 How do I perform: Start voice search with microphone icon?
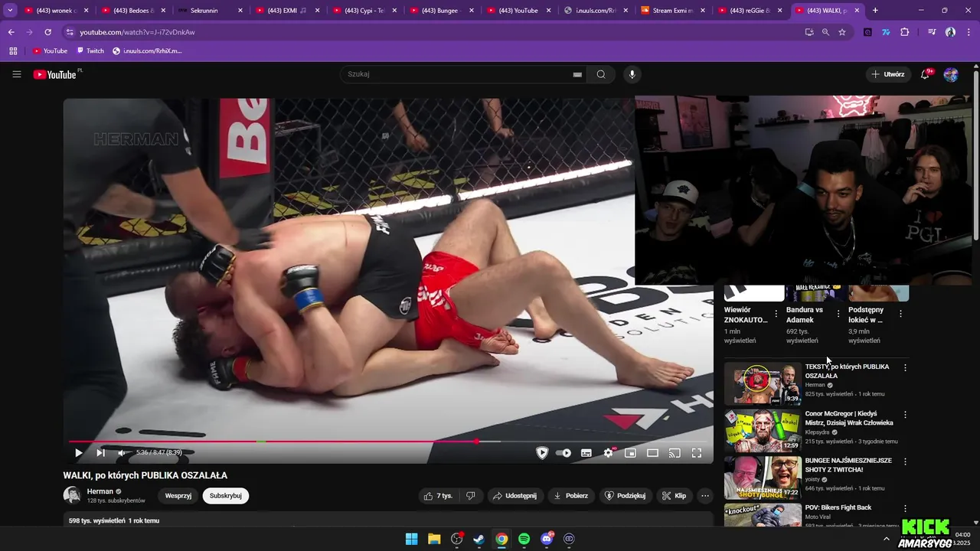[632, 74]
